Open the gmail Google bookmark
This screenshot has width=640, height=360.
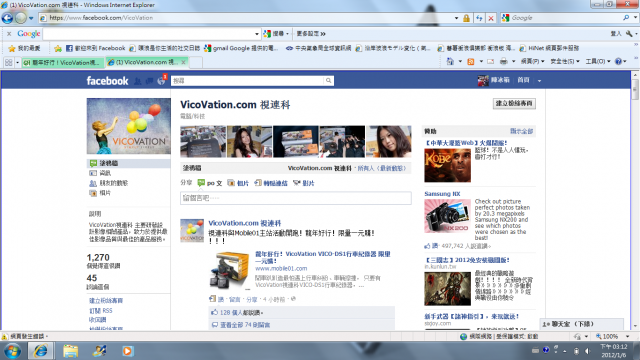(x=241, y=48)
